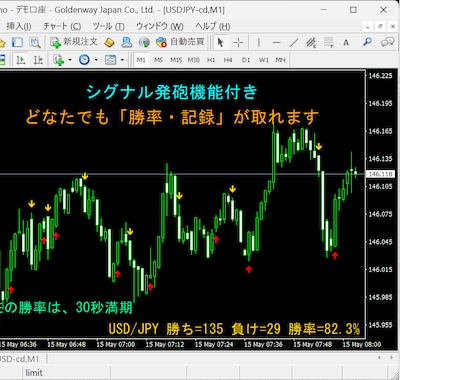Minimize the inner chart window

(x=368, y=26)
